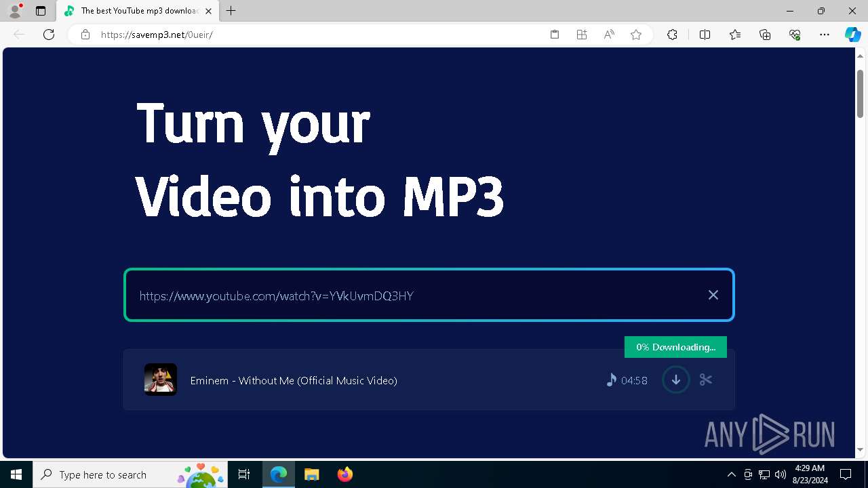The image size is (868, 488).
Task: View site information lock icon
Action: [x=85, y=35]
